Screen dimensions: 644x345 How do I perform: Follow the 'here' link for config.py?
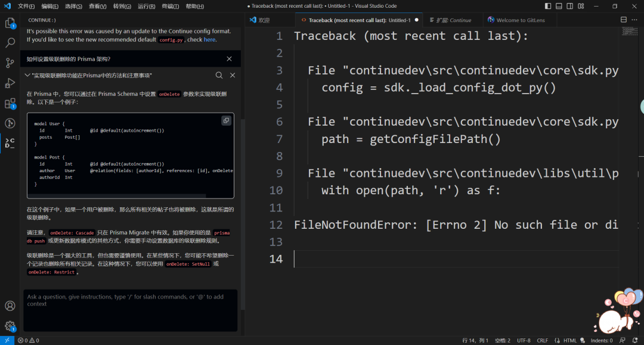(x=209, y=40)
